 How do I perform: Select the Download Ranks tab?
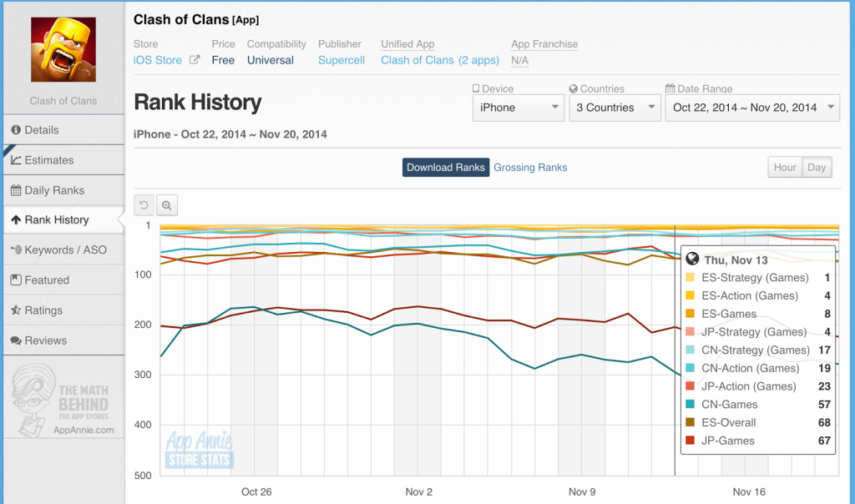[x=446, y=167]
